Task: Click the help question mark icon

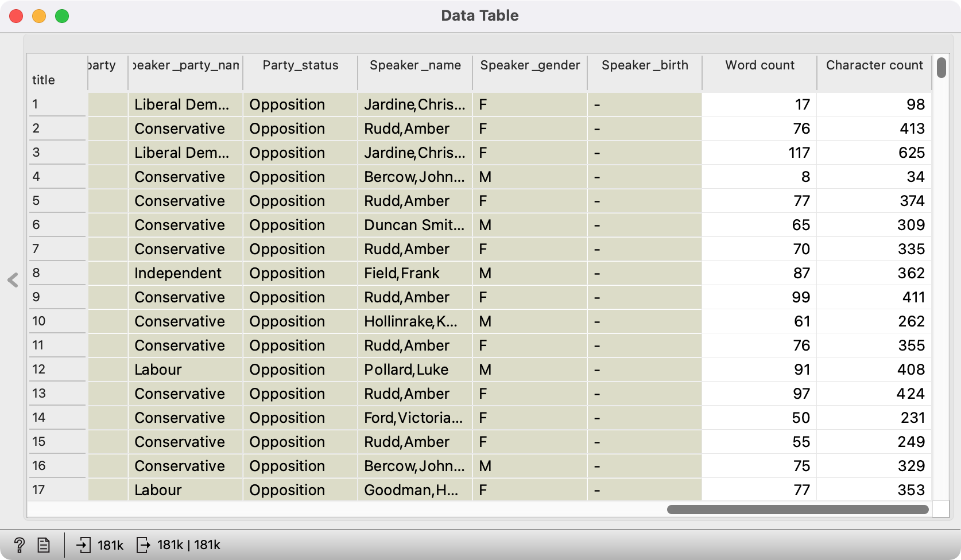Action: [19, 545]
